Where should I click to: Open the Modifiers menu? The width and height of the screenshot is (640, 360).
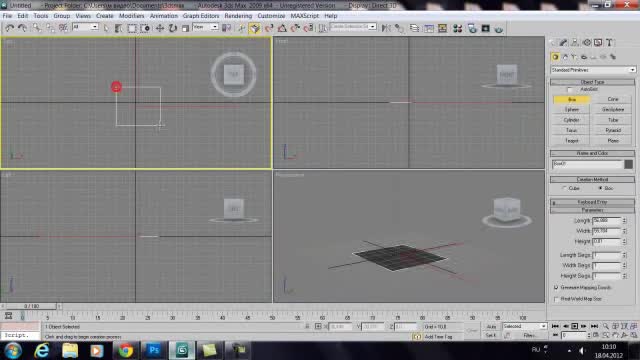131,16
